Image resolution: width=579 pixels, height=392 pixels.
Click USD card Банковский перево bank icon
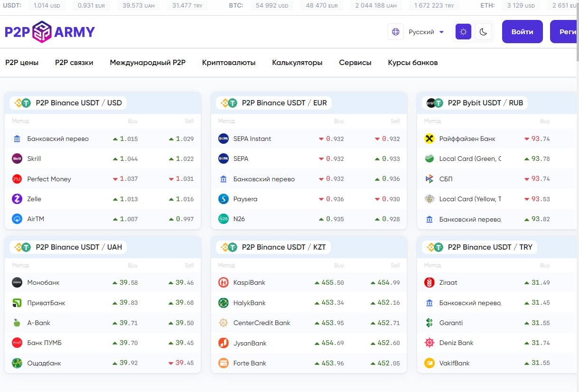pyautogui.click(x=17, y=139)
